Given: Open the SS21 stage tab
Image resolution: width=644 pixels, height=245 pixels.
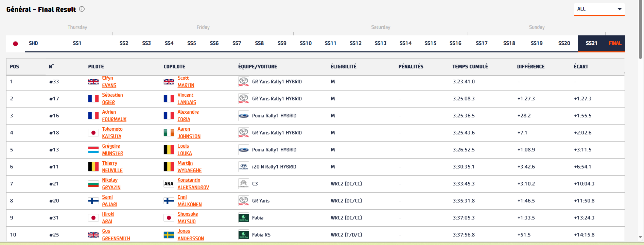Looking at the screenshot, I should pos(591,43).
